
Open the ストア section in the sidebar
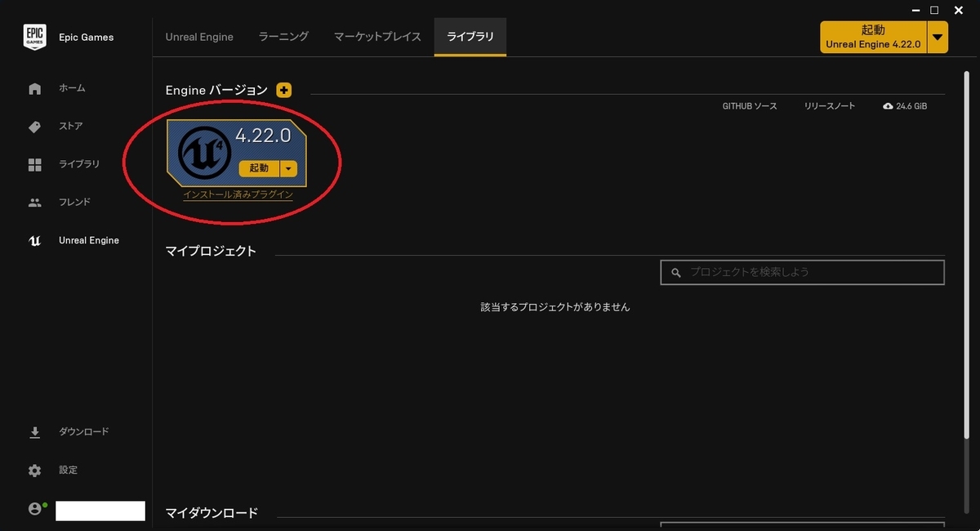point(69,126)
